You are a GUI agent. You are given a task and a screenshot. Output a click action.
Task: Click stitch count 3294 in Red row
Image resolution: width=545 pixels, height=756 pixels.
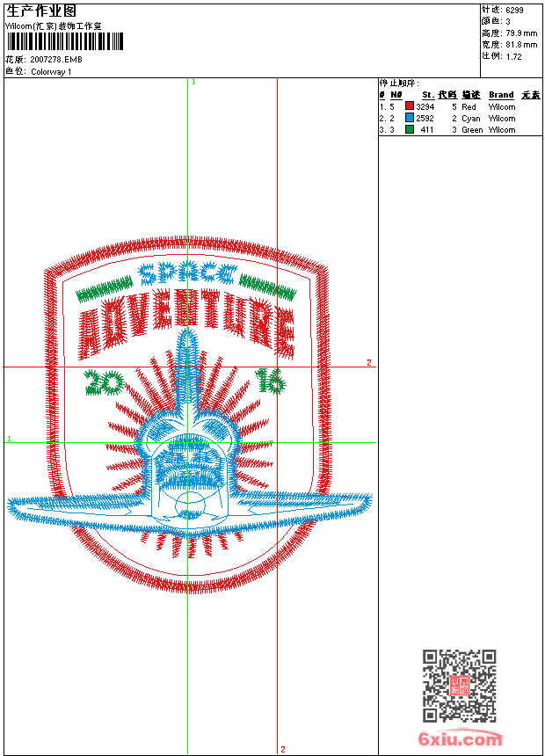pyautogui.click(x=425, y=106)
